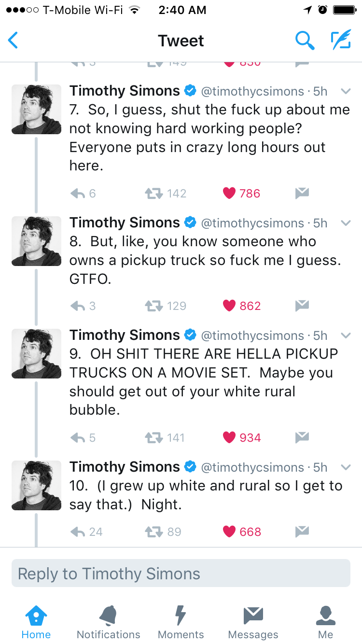This screenshot has width=362, height=644.
Task: Send tweet 9 via direct message icon
Action: pyautogui.click(x=302, y=437)
